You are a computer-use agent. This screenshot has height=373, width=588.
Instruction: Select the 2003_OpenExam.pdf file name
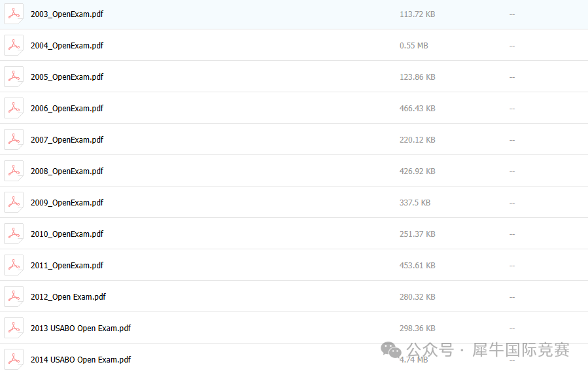[67, 14]
